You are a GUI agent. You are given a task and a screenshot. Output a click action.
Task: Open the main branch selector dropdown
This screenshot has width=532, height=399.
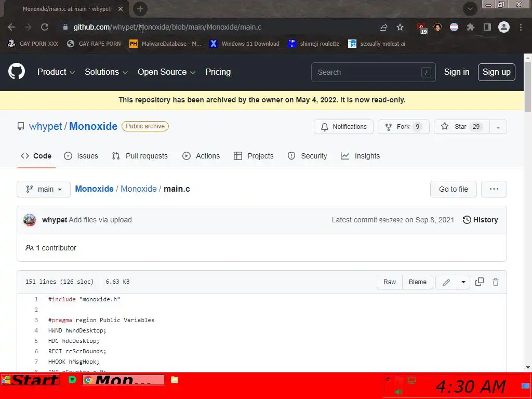(44, 189)
